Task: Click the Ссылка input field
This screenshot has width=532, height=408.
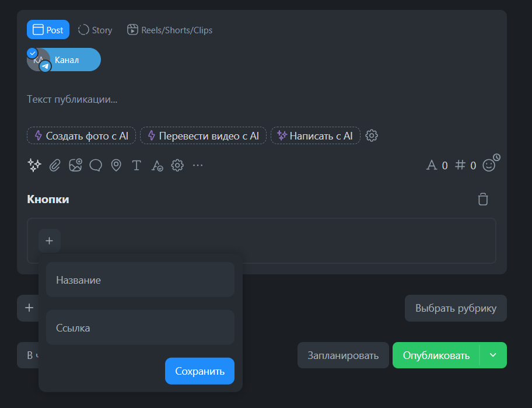Action: tap(140, 328)
